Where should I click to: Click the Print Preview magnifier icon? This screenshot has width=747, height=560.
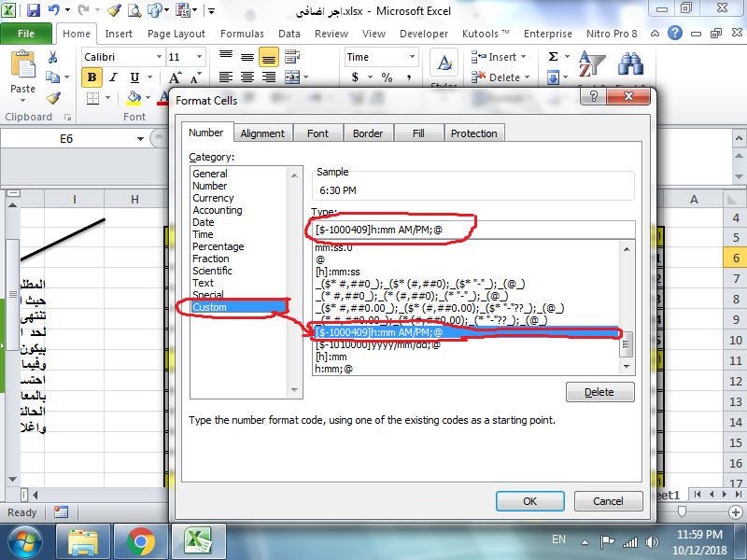click(134, 10)
